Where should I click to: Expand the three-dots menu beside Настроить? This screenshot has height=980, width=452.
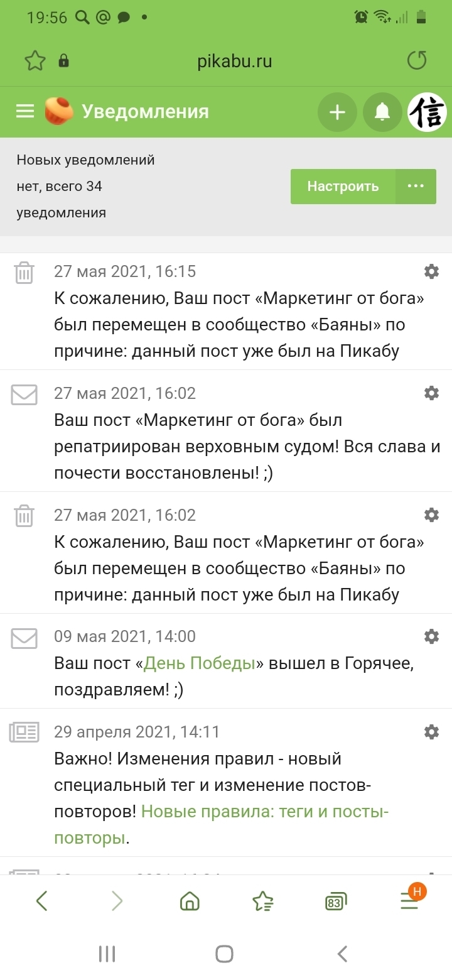[416, 187]
